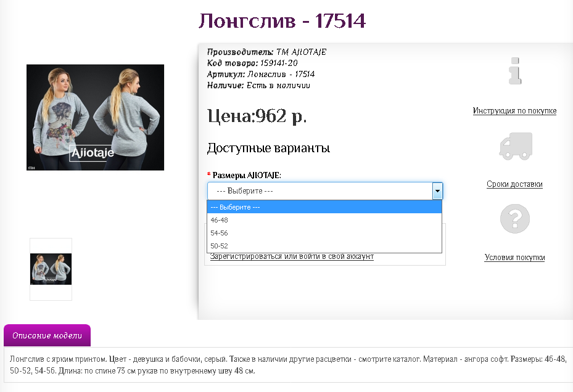Select size 50-52 from the list
Screen dimensions: 573x392
pyautogui.click(x=324, y=246)
